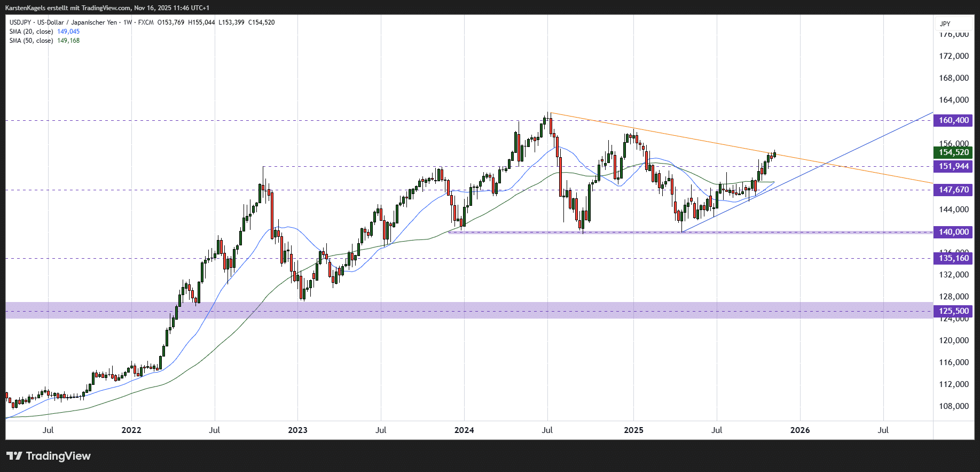Viewport: 980px width, 472px height.
Task: Click the 2026 label on time axis
Action: point(799,430)
